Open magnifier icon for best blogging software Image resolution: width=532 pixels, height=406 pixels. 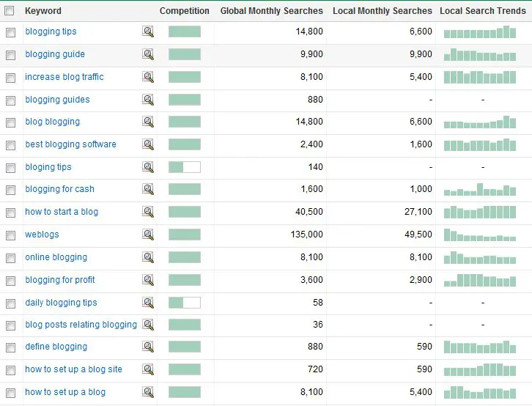click(x=148, y=144)
